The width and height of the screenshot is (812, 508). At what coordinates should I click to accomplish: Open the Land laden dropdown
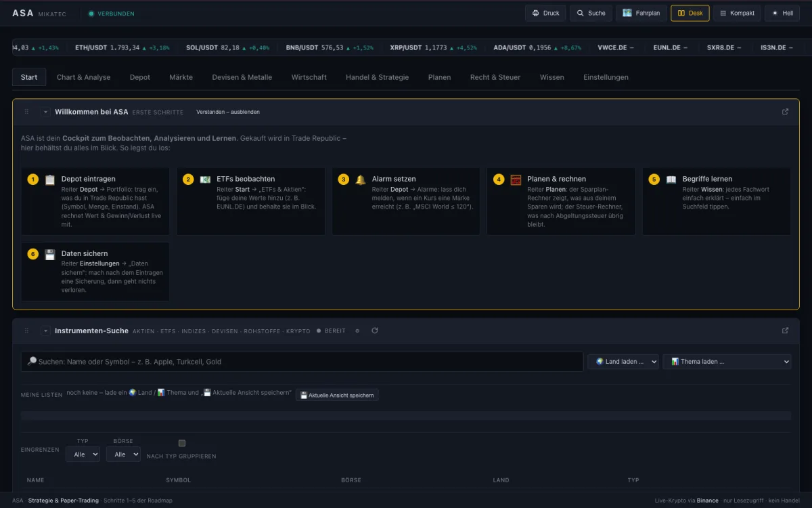coord(623,362)
